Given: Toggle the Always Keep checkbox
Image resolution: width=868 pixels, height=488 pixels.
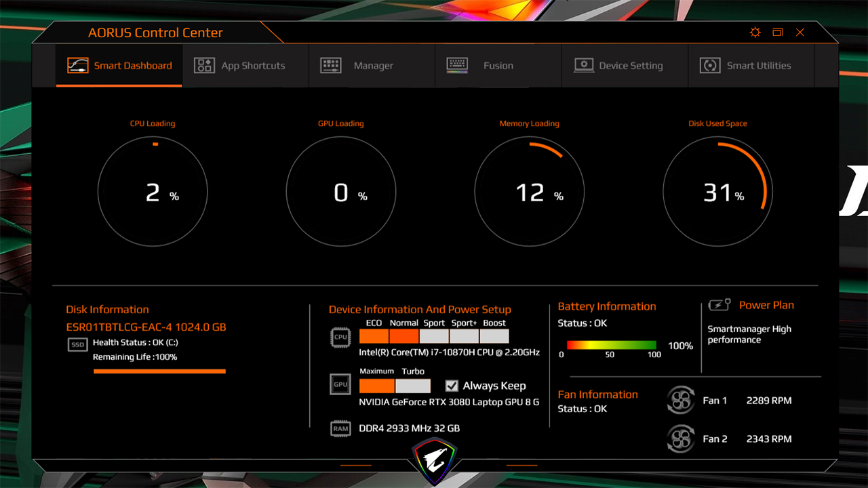Looking at the screenshot, I should point(452,386).
